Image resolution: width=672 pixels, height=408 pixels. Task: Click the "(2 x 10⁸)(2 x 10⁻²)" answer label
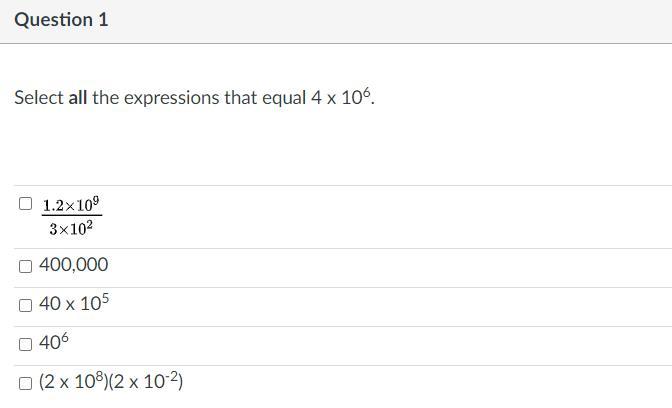(110, 382)
